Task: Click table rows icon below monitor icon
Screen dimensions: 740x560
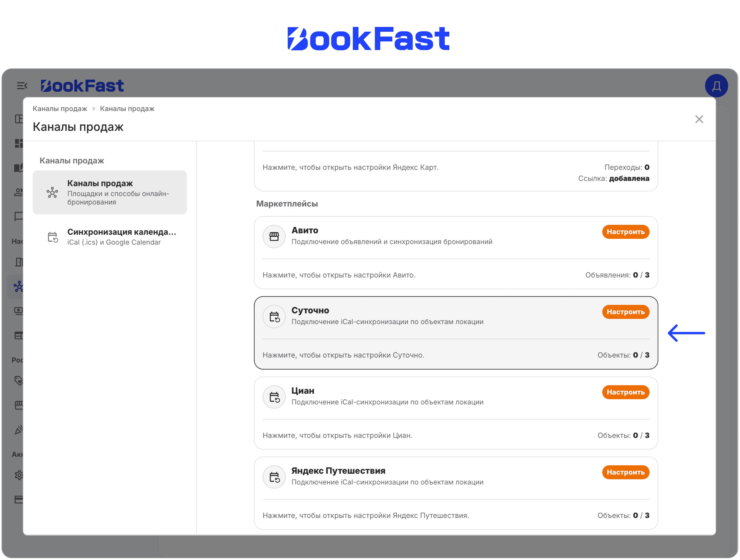Action: 19,336
